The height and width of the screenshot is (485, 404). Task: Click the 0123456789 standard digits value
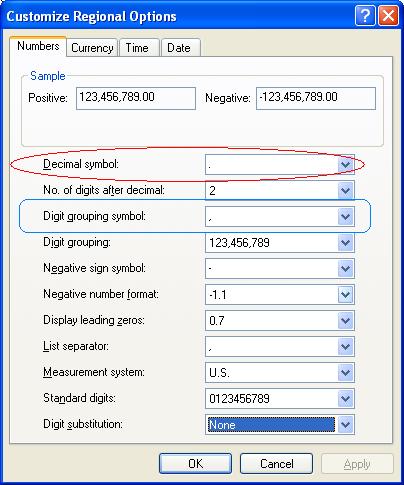coord(239,399)
